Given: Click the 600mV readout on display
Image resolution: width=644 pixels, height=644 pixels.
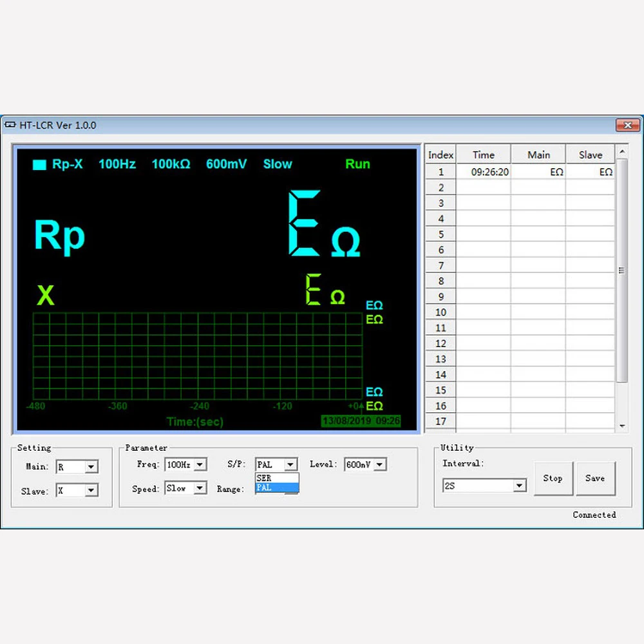Looking at the screenshot, I should (226, 164).
